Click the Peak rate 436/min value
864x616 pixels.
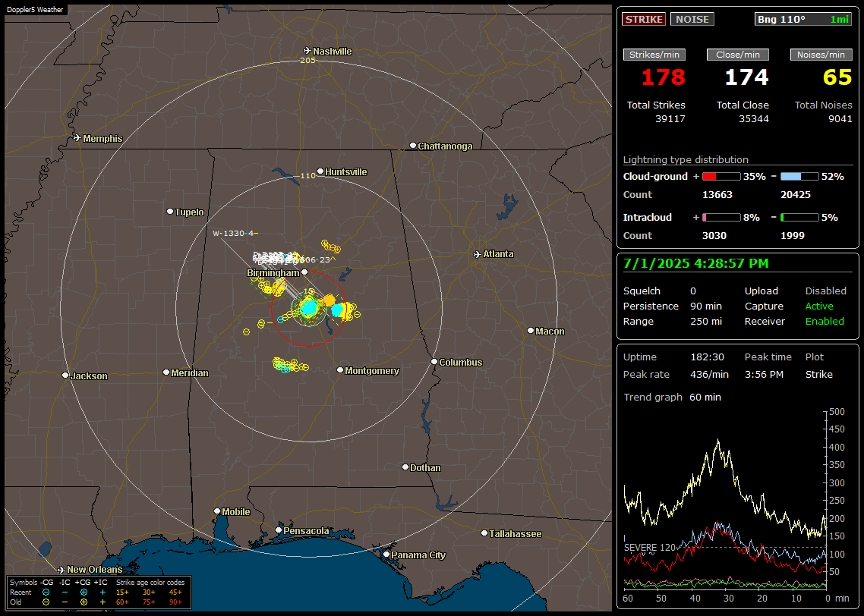[709, 375]
